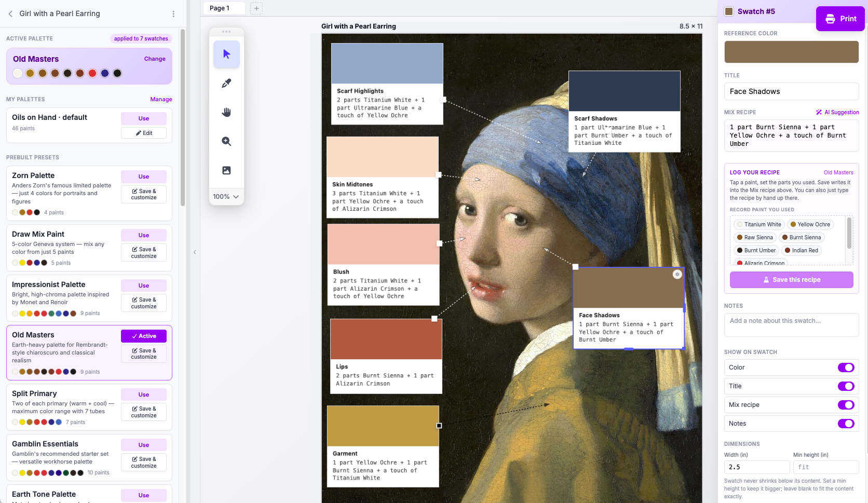Use the Oils on Hand palette
868x503 pixels.
click(x=144, y=118)
